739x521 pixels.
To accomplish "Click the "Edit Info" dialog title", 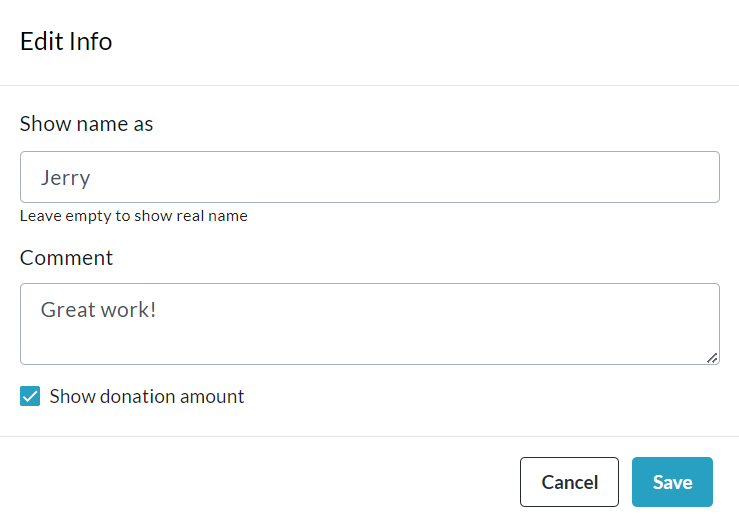I will (x=66, y=42).
